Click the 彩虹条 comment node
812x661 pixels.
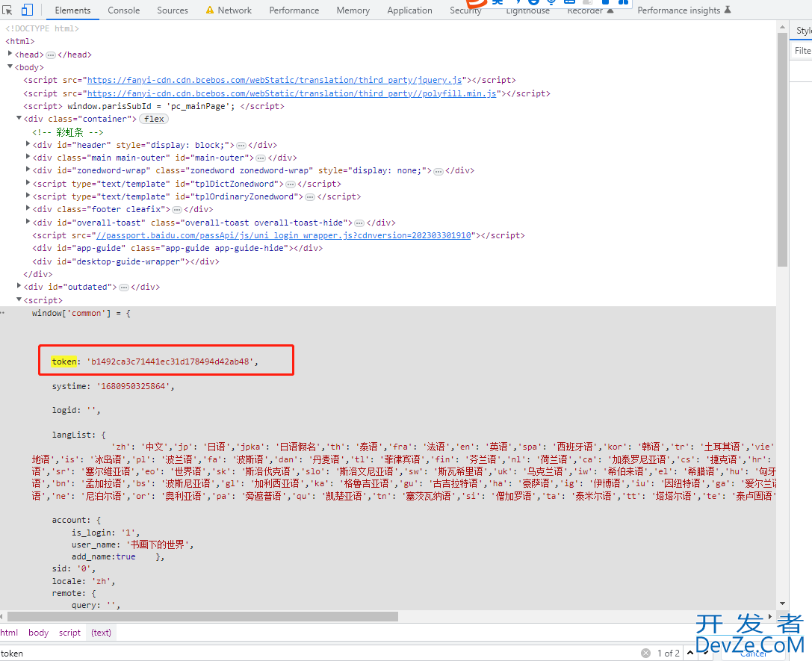[x=68, y=132]
